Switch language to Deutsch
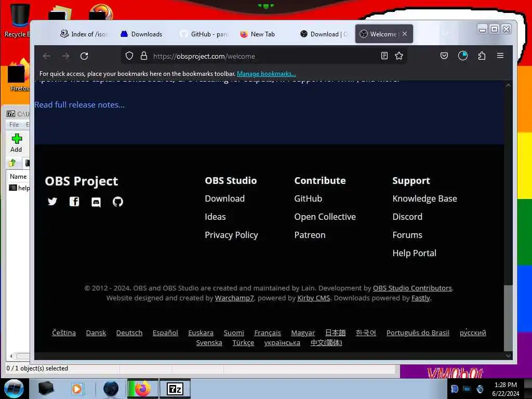This screenshot has width=532, height=399. [x=129, y=333]
